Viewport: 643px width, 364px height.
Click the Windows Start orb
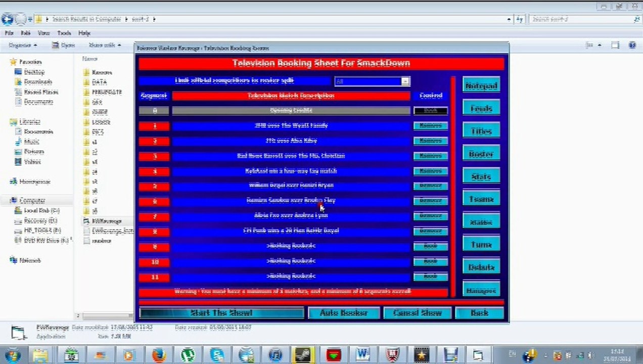click(12, 354)
